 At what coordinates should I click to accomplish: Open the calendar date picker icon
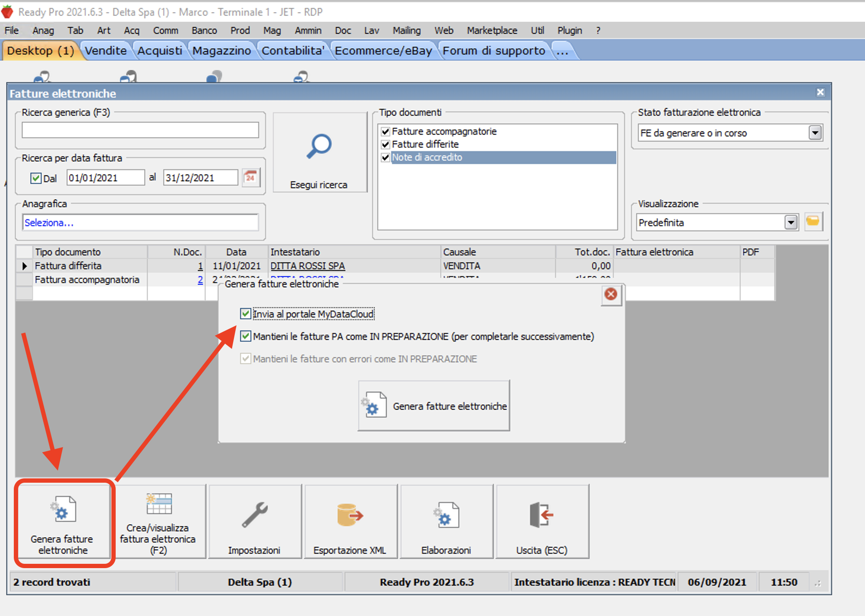click(x=251, y=177)
